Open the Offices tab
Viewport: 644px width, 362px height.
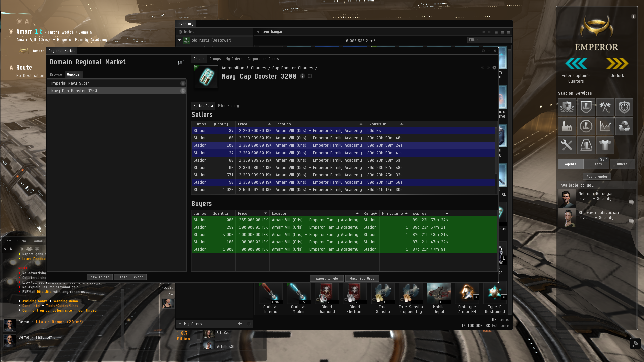[x=622, y=164]
